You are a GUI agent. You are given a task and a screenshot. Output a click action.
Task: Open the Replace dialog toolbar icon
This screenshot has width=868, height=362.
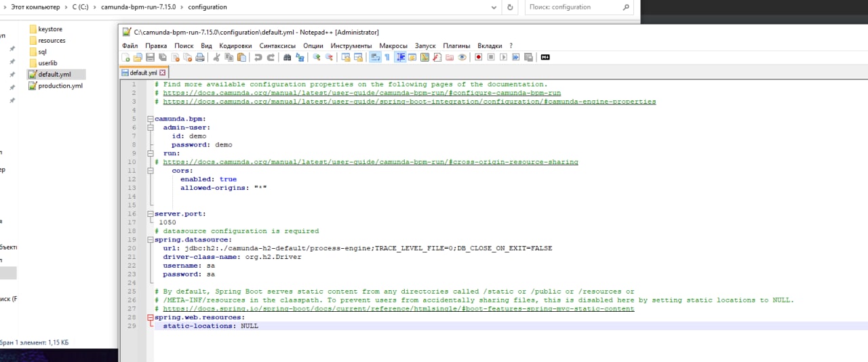pyautogui.click(x=299, y=58)
